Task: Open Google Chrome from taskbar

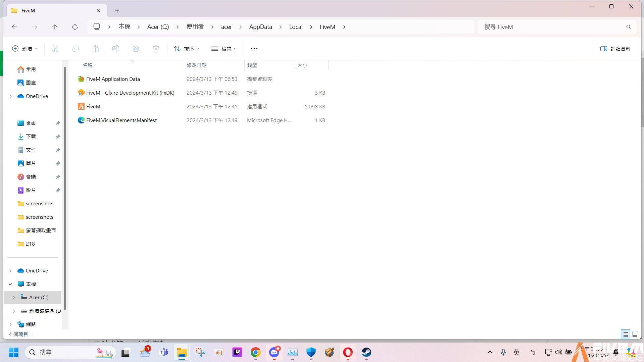Action: tap(255, 352)
